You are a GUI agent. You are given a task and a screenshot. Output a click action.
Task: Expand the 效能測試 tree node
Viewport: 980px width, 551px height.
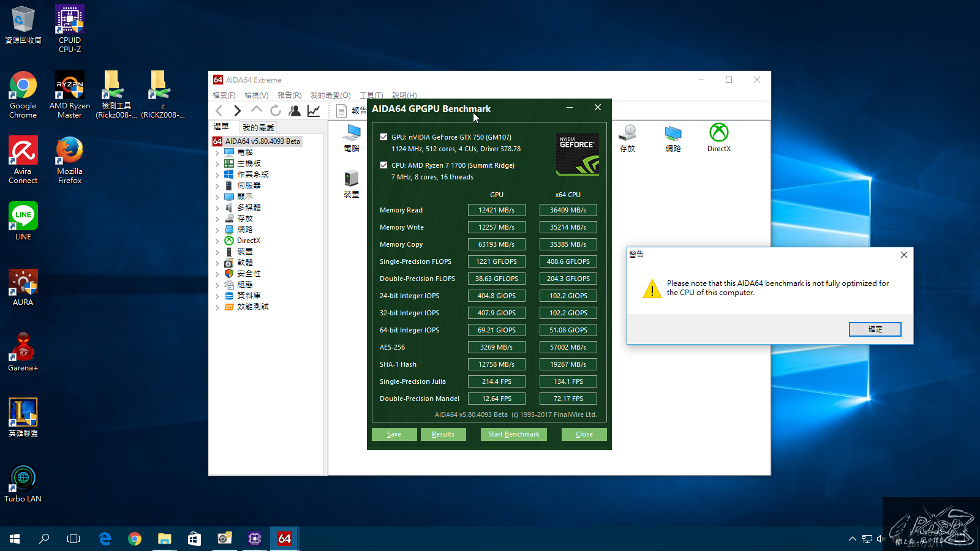[x=217, y=307]
